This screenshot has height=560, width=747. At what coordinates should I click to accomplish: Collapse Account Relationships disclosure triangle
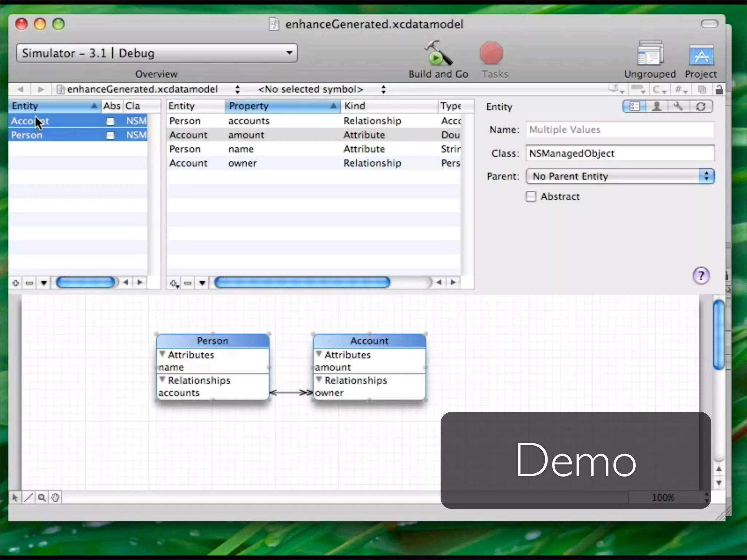tap(319, 380)
